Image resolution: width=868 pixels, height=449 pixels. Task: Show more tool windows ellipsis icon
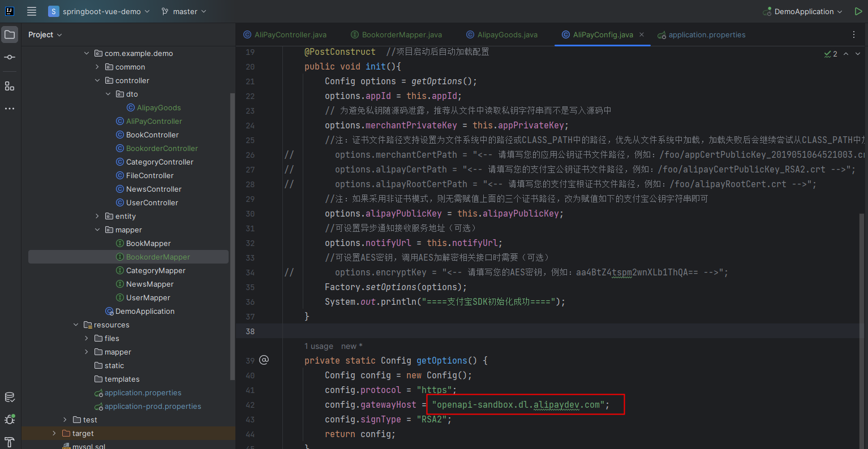[10, 109]
